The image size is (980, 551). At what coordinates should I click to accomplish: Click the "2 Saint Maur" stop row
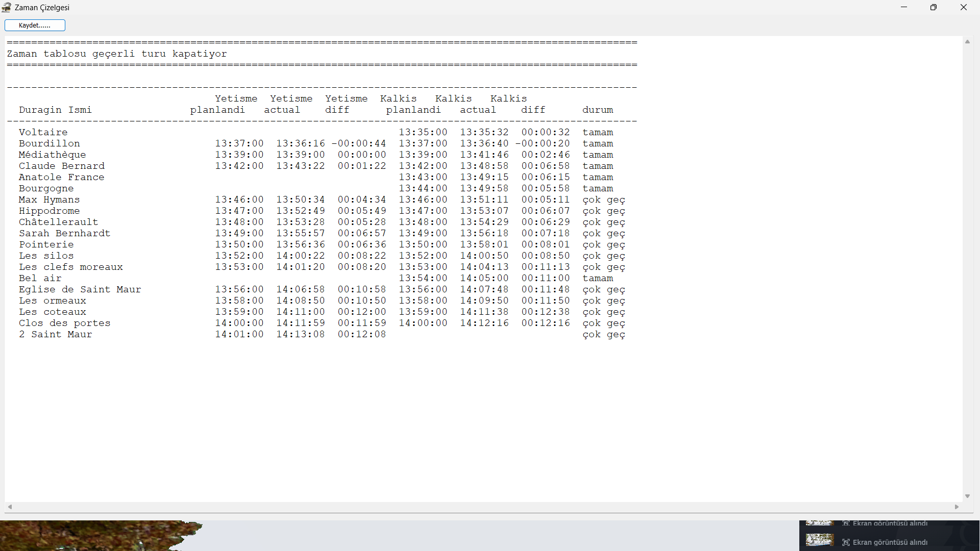56,334
